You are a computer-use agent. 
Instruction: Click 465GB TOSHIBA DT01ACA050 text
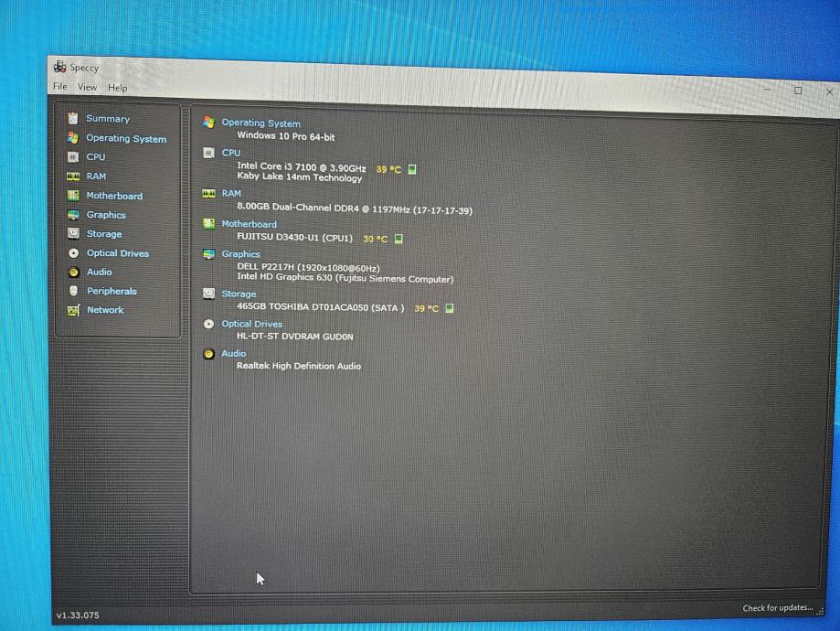pyautogui.click(x=320, y=307)
